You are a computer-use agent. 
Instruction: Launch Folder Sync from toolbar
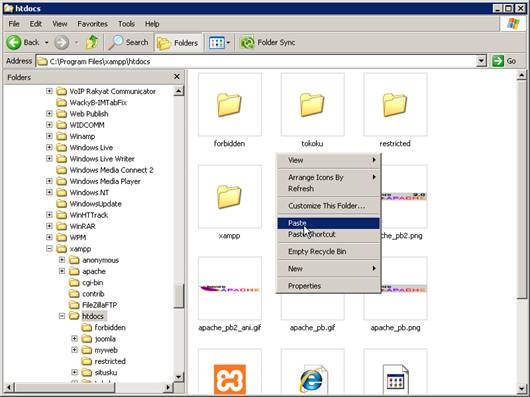(267, 43)
